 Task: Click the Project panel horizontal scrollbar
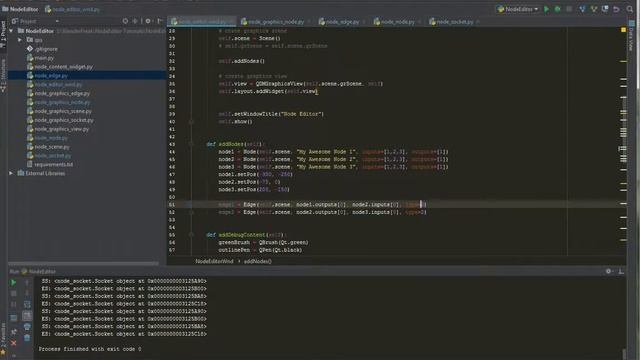(x=83, y=264)
